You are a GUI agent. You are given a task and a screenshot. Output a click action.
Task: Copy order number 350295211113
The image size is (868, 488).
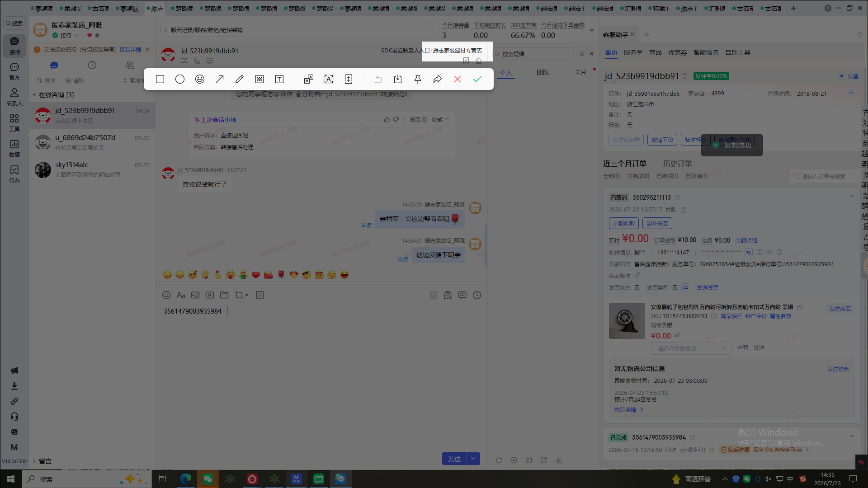click(678, 197)
